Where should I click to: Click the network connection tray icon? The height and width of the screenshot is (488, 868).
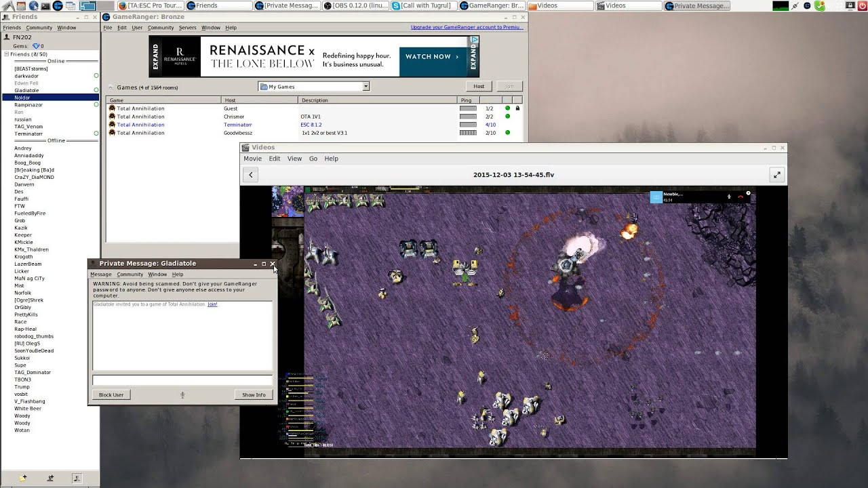click(795, 5)
